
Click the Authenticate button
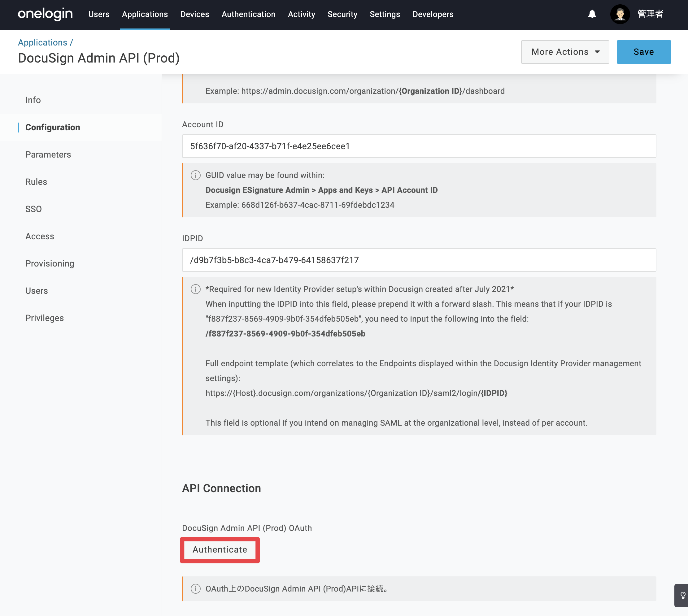click(220, 550)
